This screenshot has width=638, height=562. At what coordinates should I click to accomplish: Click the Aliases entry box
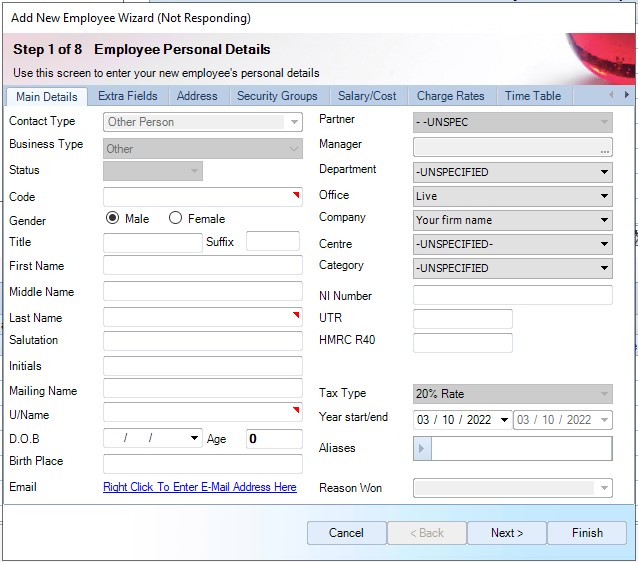(x=522, y=448)
